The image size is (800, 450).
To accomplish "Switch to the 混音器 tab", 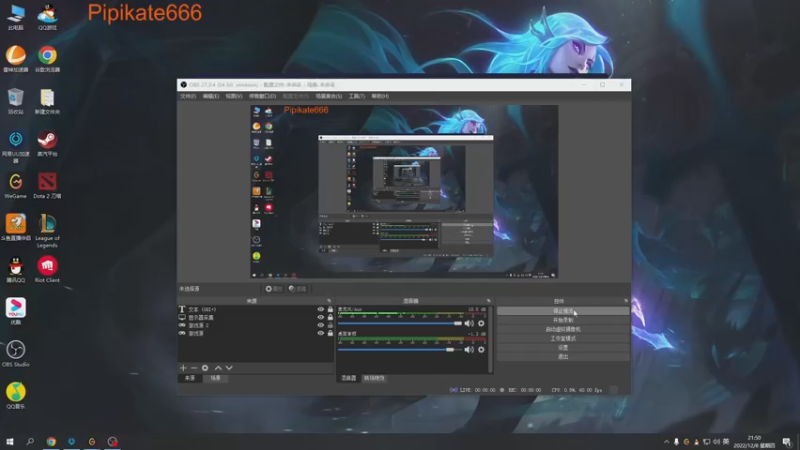I will (348, 378).
